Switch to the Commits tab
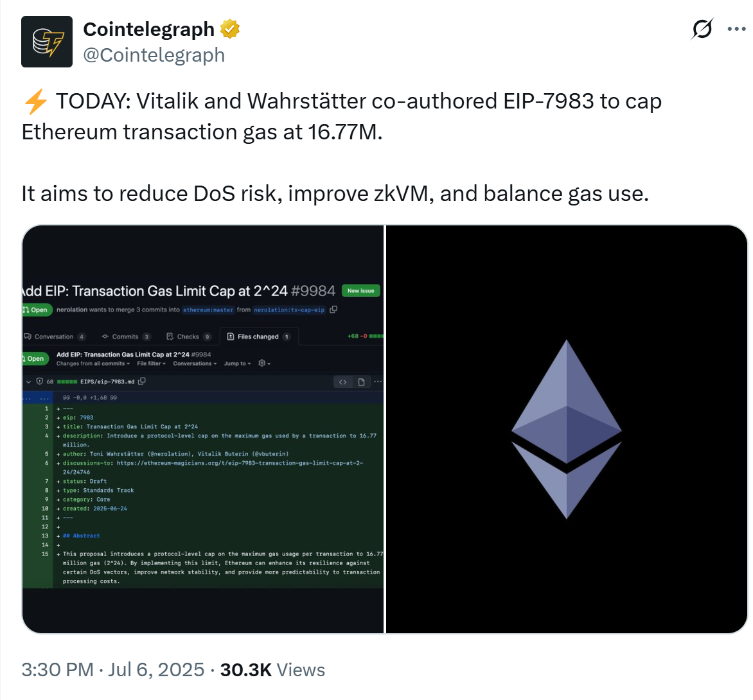The width and height of the screenshot is (753, 700). click(126, 337)
